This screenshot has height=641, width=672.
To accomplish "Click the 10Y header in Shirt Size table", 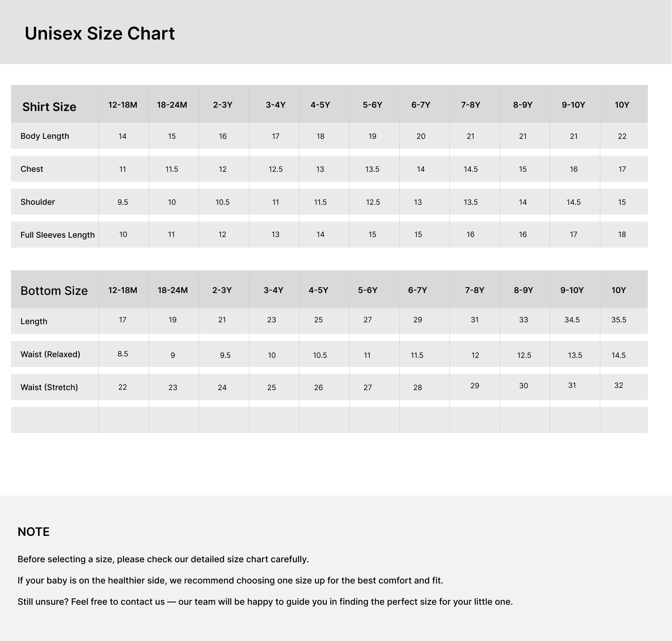I will [622, 105].
